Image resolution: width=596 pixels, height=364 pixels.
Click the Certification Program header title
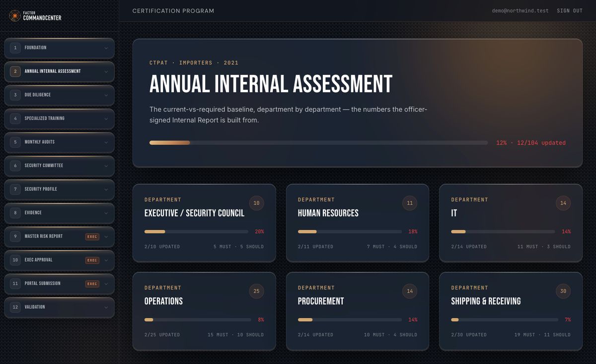click(173, 11)
